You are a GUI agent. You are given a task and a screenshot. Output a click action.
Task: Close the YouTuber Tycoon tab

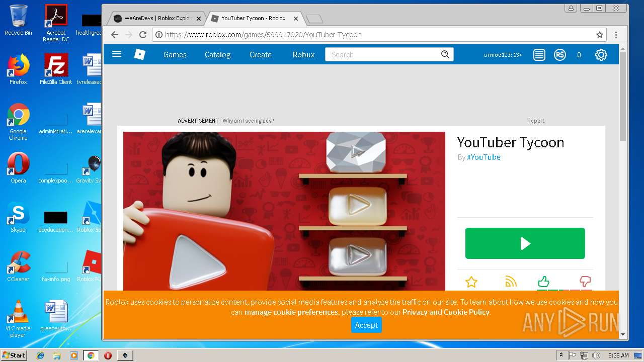click(296, 19)
